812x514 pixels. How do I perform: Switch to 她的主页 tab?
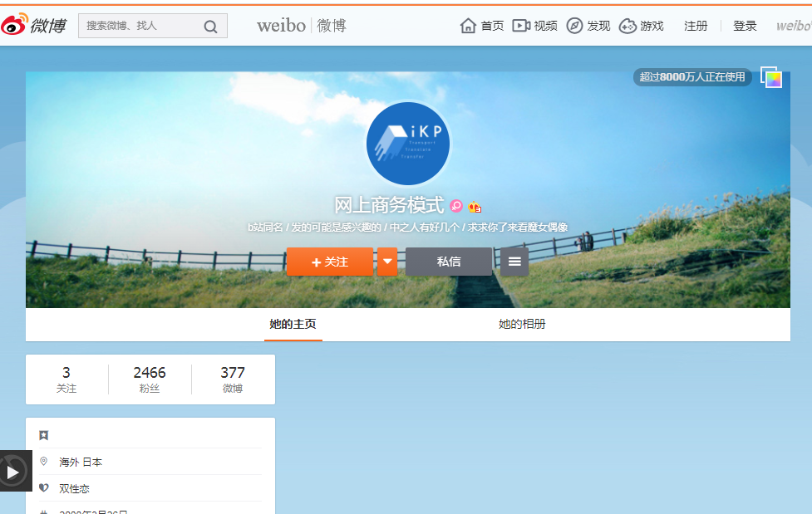click(x=293, y=324)
